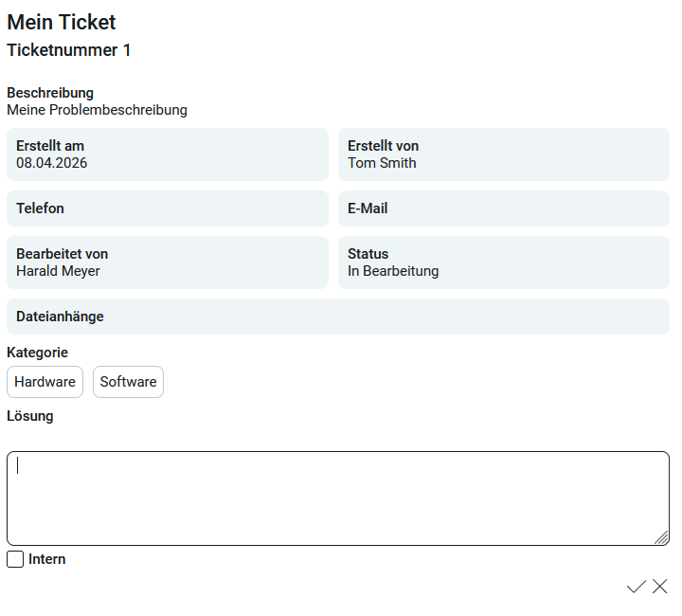The width and height of the screenshot is (682, 616).
Task: Select the Telefon field card
Action: coord(168,208)
